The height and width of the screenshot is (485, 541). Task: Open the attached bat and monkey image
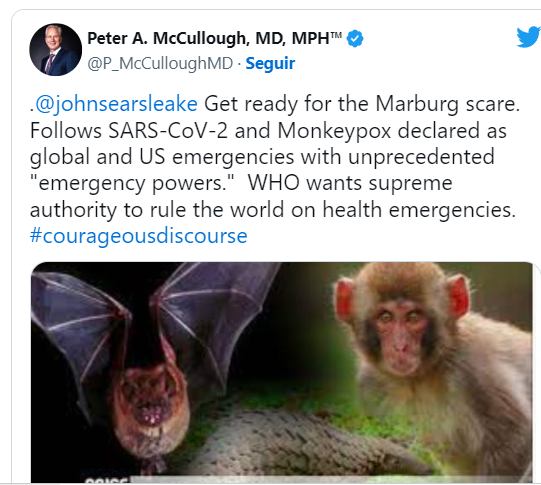pos(282,373)
